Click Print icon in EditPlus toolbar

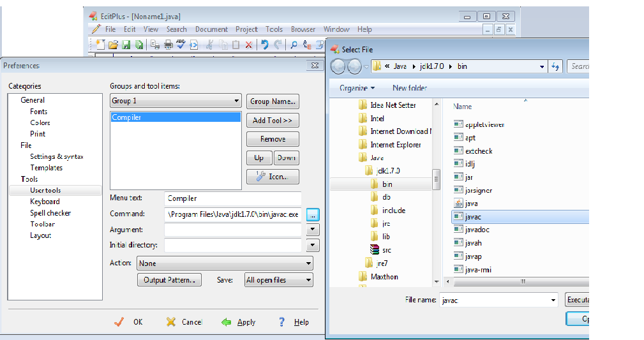click(168, 45)
